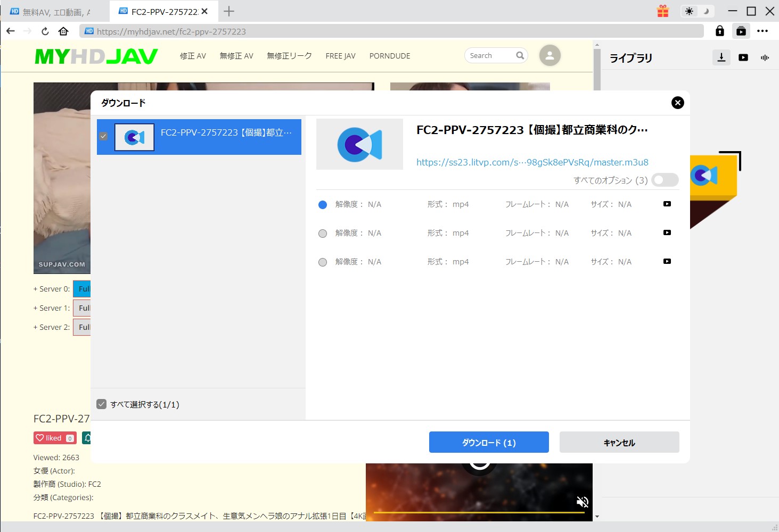The height and width of the screenshot is (532, 779).
Task: Open the three-dot more menu
Action: coord(762,31)
